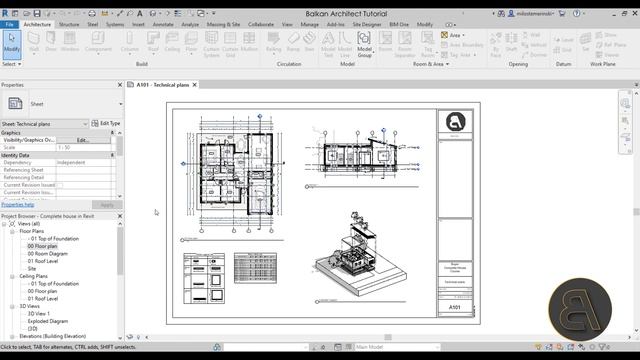Click the Main Model workset field
This screenshot has height=360, width=640.
[x=397, y=347]
